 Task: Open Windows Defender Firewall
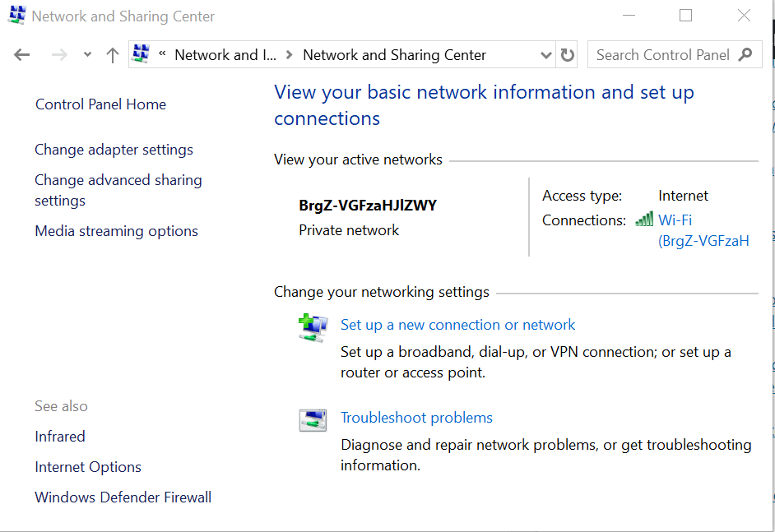123,497
